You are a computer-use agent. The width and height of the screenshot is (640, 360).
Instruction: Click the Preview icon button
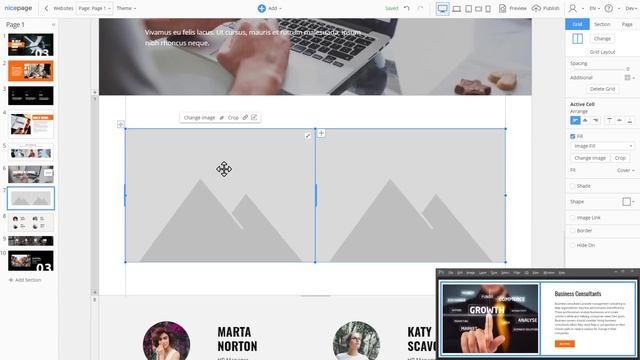(502, 8)
